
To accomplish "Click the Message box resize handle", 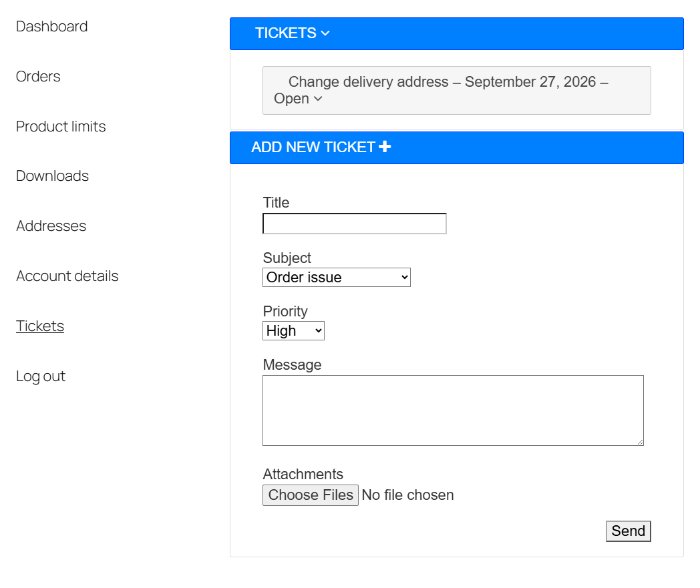I will 640,442.
